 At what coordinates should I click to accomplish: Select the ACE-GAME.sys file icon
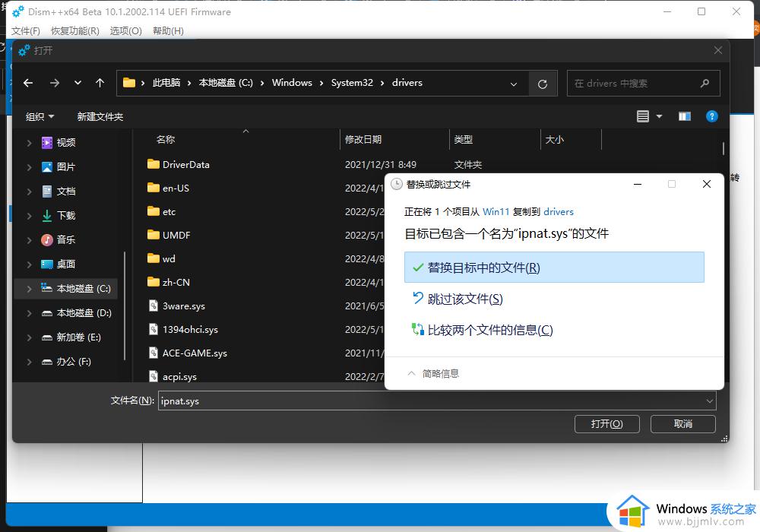[x=154, y=353]
